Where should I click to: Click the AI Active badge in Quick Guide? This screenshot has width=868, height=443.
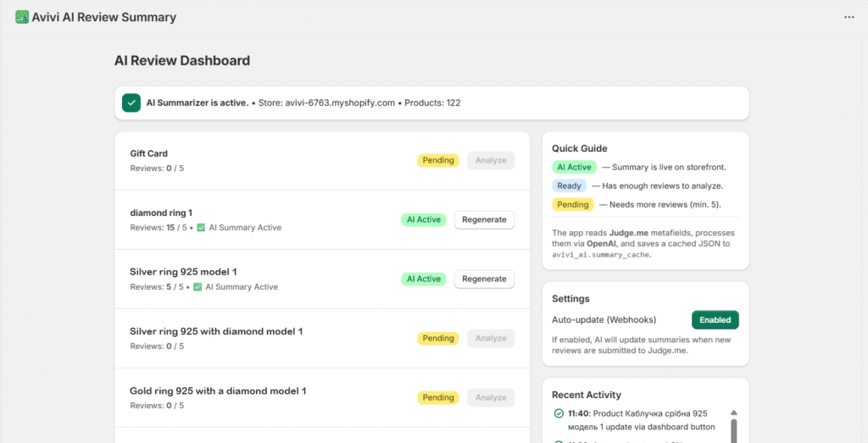tap(574, 167)
